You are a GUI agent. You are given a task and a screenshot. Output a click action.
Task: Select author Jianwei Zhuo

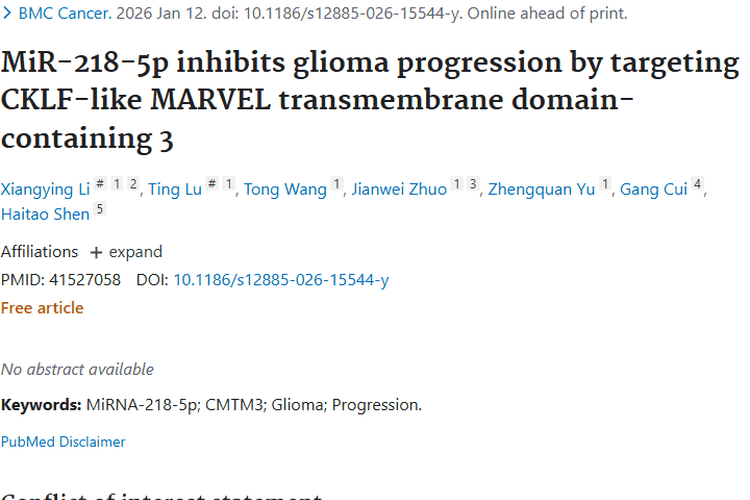[399, 189]
